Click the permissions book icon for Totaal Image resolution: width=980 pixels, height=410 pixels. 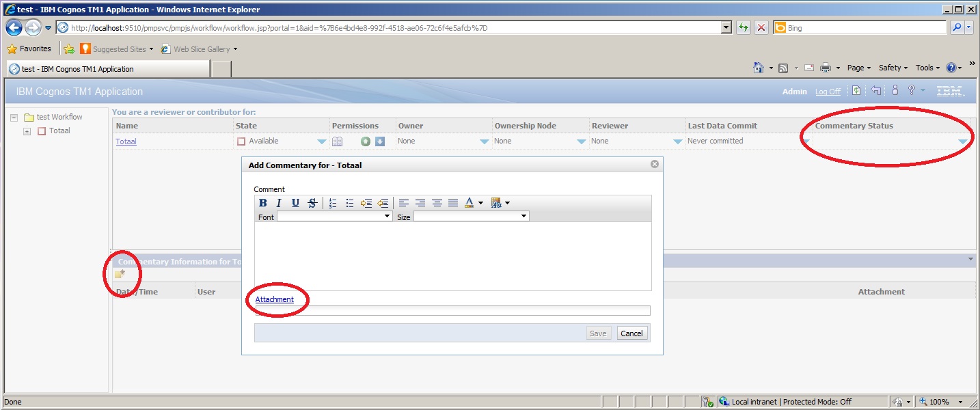click(337, 141)
